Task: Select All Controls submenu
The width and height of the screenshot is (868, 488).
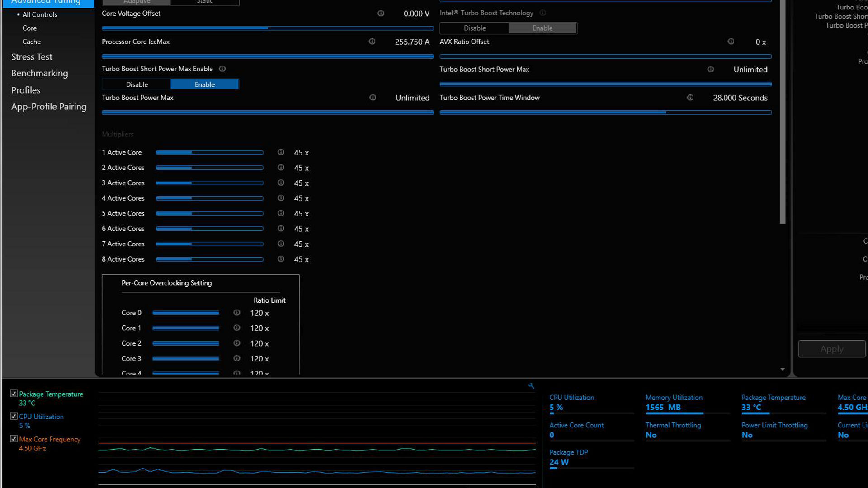Action: (40, 14)
